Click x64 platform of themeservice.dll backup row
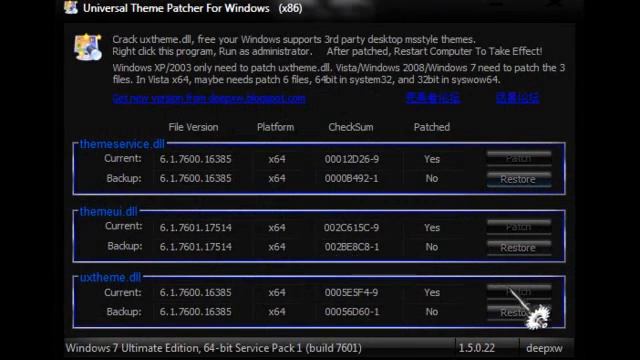The image size is (640, 360). coord(277,178)
